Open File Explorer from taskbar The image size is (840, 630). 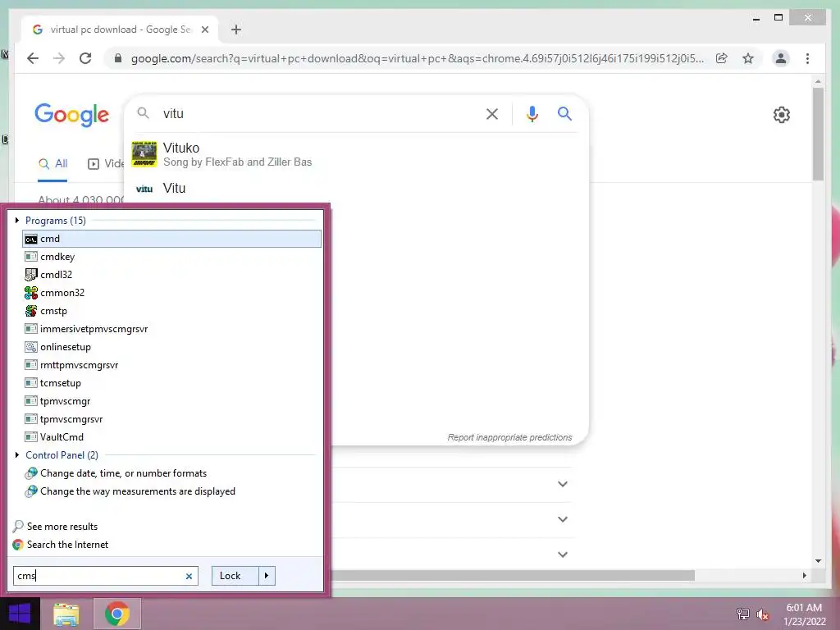pos(66,614)
